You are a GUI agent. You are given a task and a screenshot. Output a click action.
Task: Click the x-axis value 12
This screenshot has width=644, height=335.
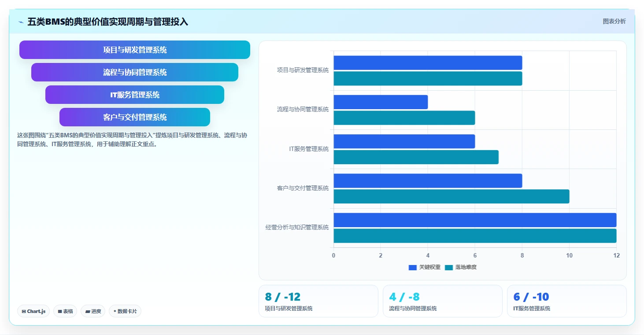(x=616, y=255)
